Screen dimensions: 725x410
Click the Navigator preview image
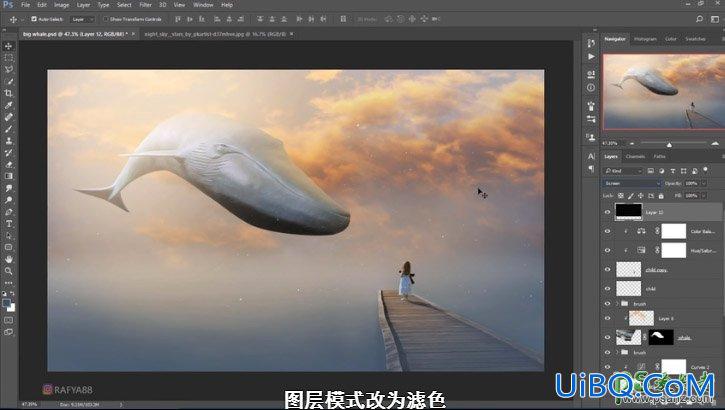click(x=664, y=92)
